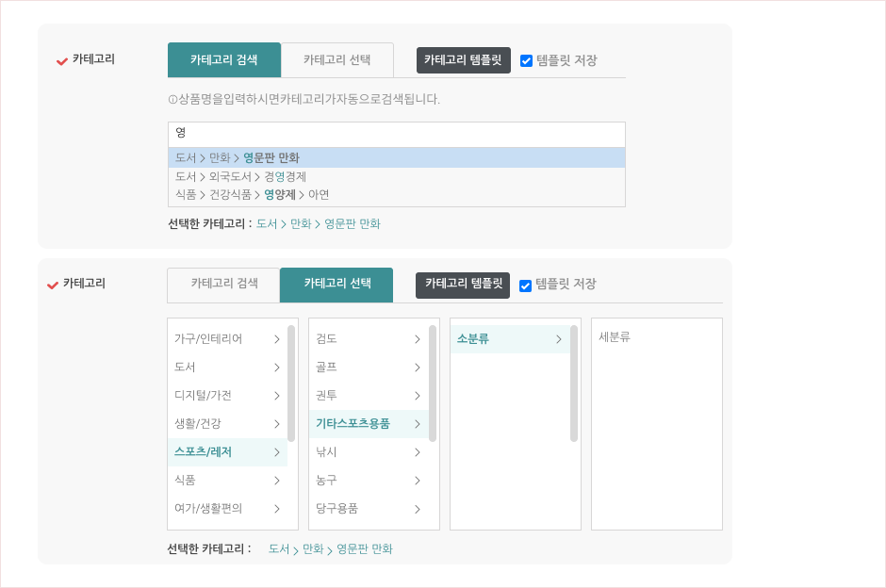The width and height of the screenshot is (886, 588).
Task: Click the upper 카테고리 템플릿 button
Action: coord(463,60)
